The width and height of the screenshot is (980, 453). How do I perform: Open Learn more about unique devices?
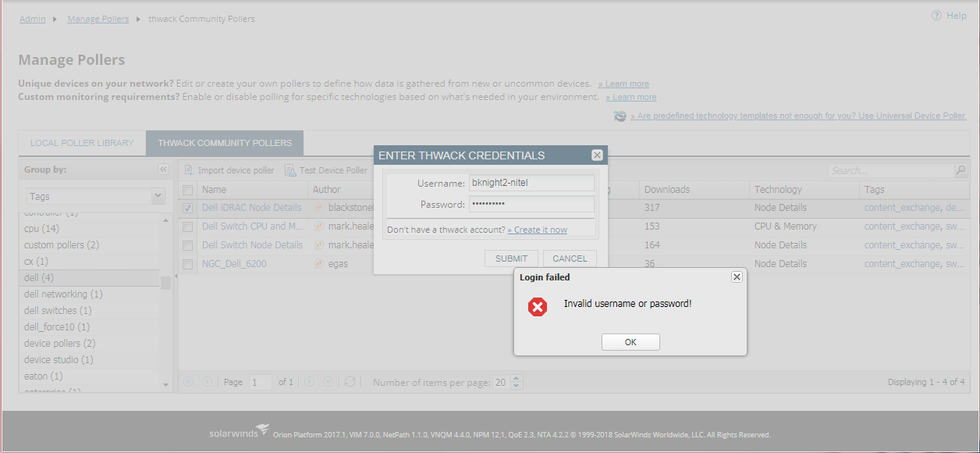click(x=623, y=84)
